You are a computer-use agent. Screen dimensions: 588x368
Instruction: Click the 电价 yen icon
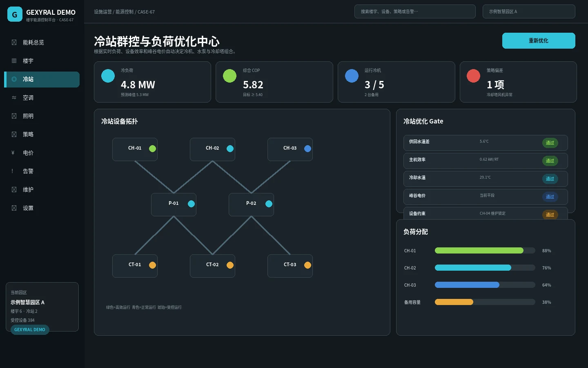[x=13, y=153]
